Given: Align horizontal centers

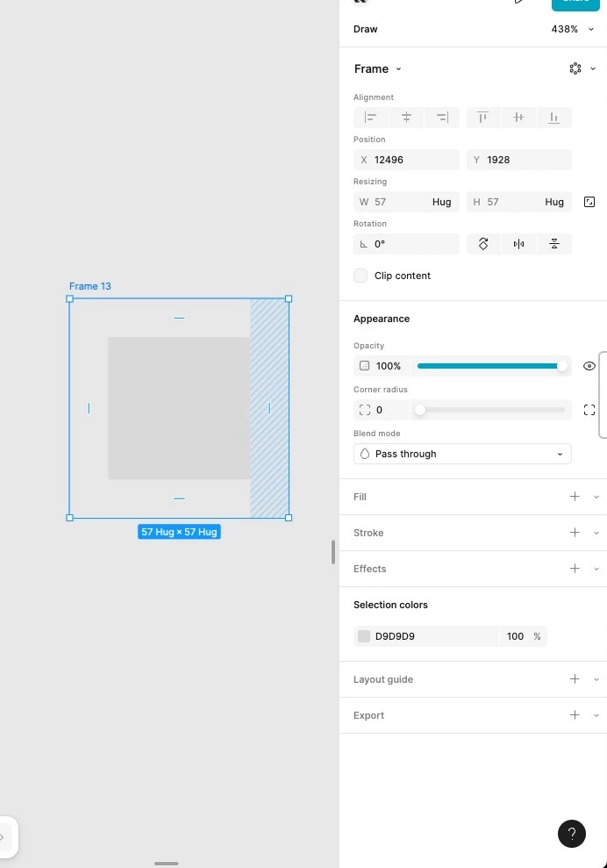Looking at the screenshot, I should [406, 118].
